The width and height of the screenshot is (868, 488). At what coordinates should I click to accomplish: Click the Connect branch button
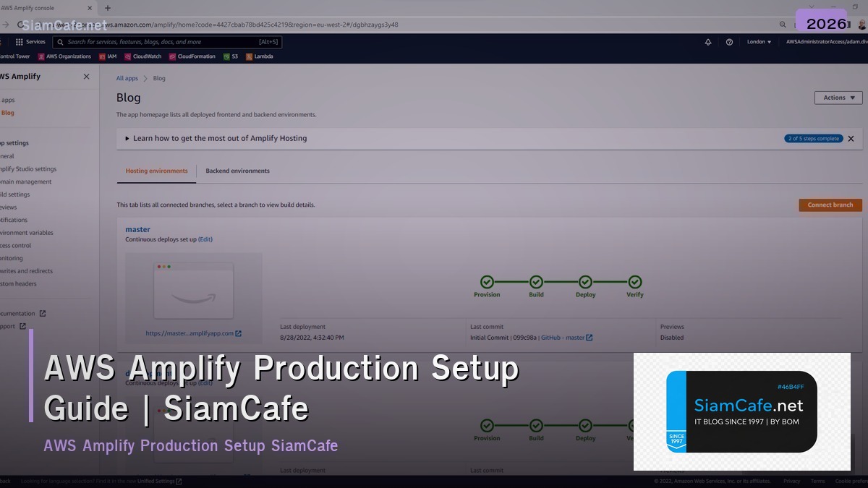pyautogui.click(x=830, y=205)
